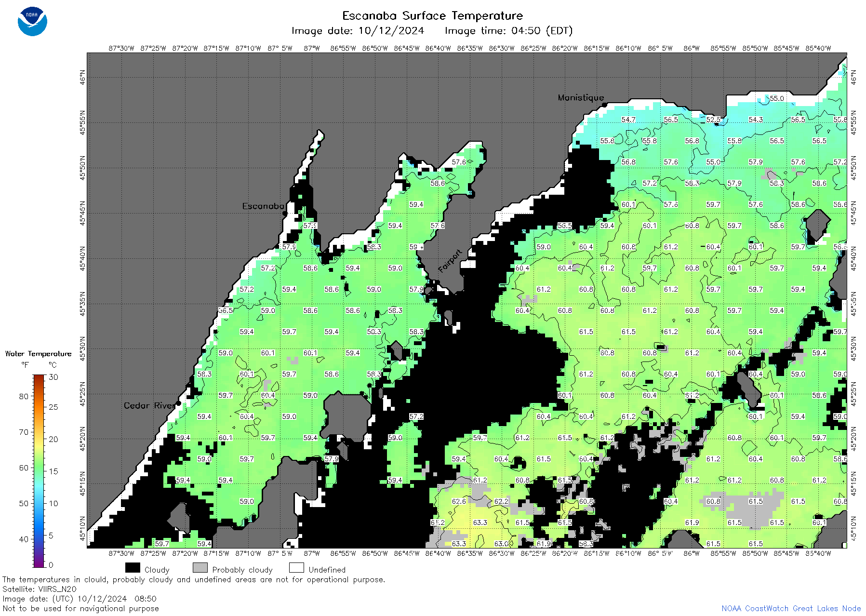The width and height of the screenshot is (866, 616).
Task: Click the °F column heading of the scale
Action: click(25, 365)
